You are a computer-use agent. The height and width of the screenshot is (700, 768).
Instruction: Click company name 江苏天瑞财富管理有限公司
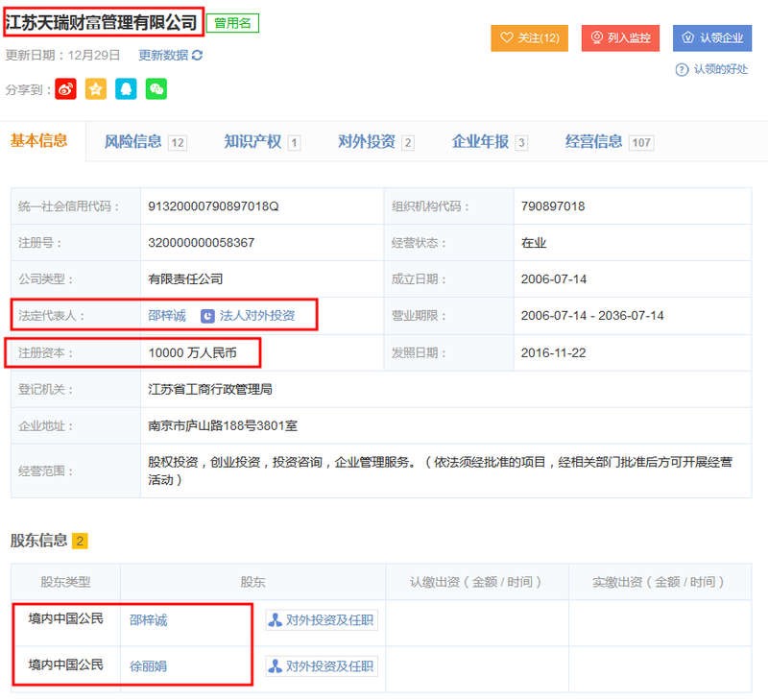(102, 22)
